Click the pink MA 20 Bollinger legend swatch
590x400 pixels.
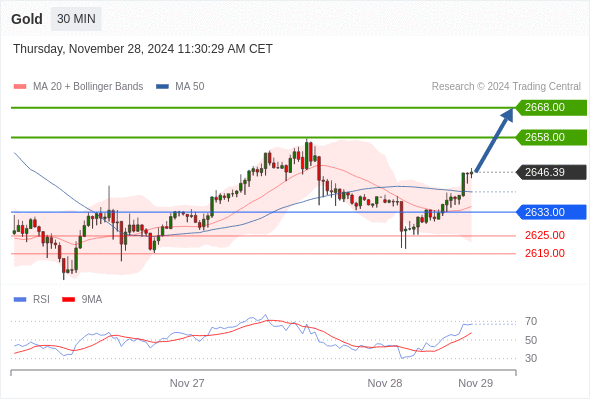tap(20, 87)
